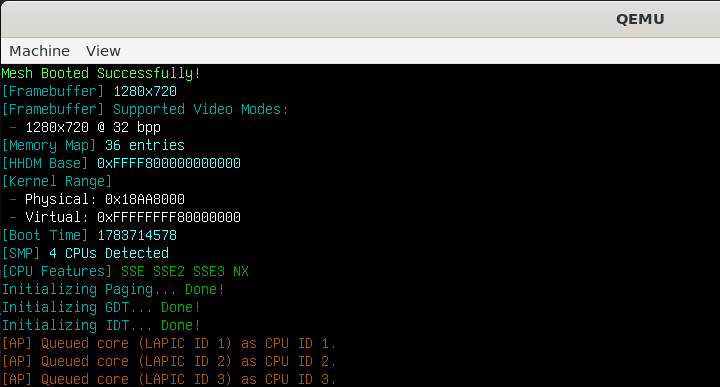
Task: Click the QEMU window title
Action: pyautogui.click(x=640, y=19)
